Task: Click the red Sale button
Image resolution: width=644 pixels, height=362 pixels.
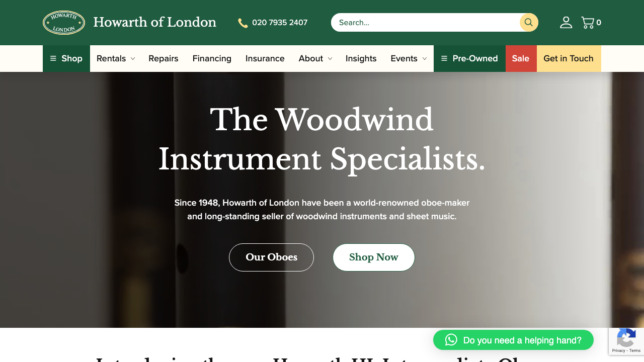Action: [x=521, y=58]
